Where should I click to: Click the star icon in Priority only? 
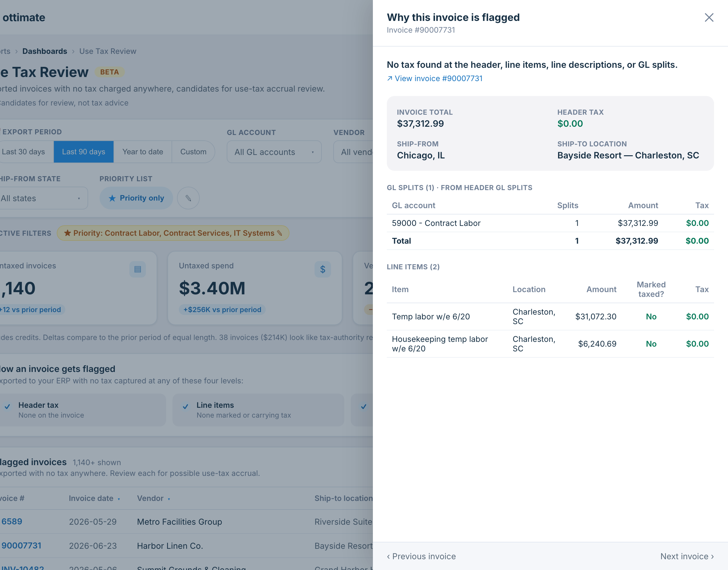pos(112,198)
